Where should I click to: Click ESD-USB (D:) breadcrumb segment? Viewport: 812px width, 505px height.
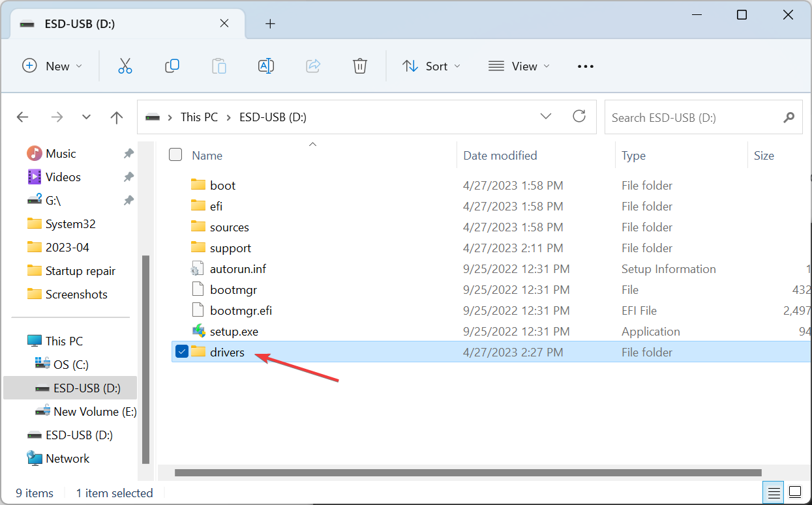(273, 117)
